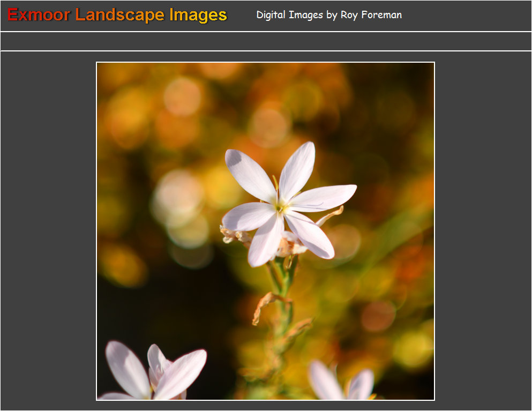Click the word Landscape in the title

tap(120, 15)
